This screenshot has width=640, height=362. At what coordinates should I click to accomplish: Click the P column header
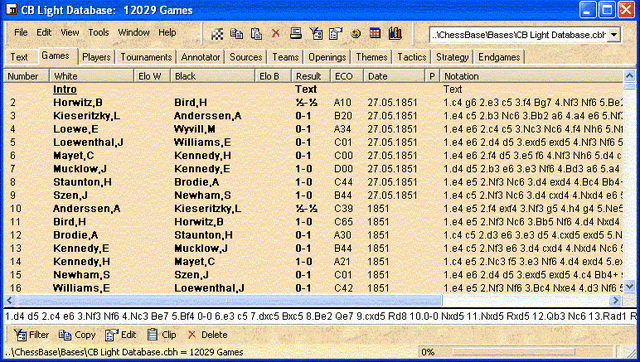pyautogui.click(x=432, y=76)
